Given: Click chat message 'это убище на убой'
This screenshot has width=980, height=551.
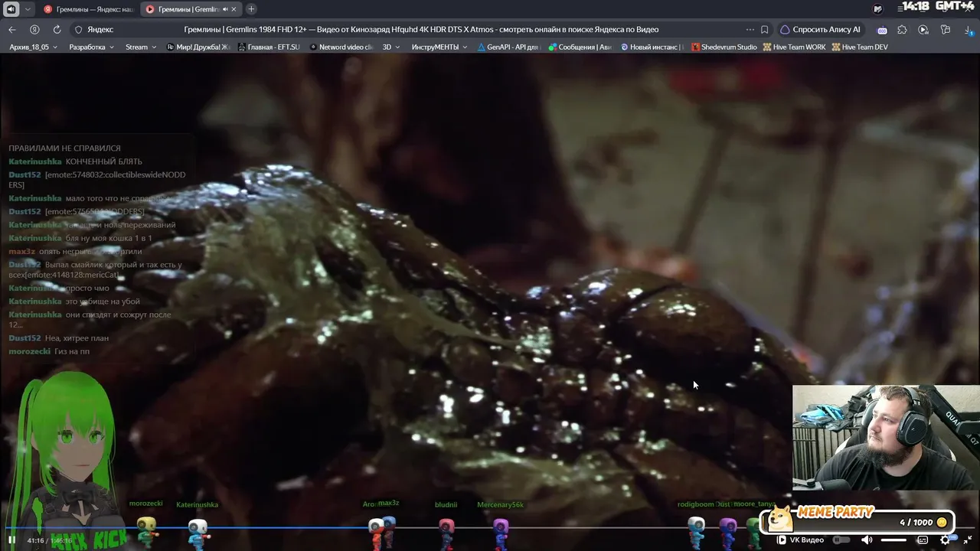Looking at the screenshot, I should pos(103,302).
